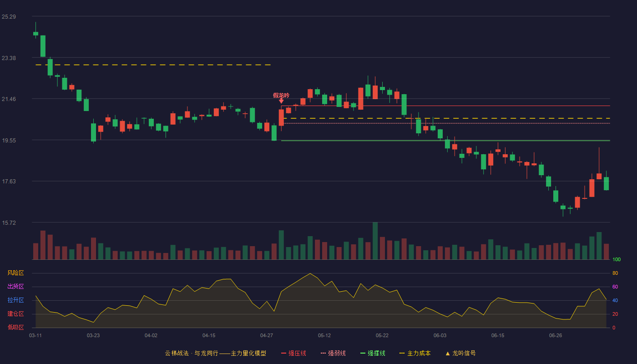
Task: Click the green 100 label on indicator axis
Action: point(617,259)
